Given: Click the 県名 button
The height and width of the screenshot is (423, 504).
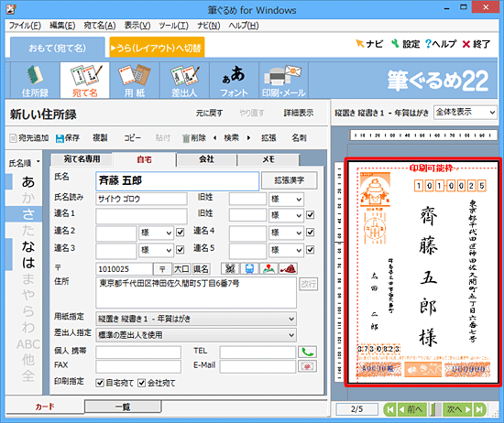Looking at the screenshot, I should 202,269.
